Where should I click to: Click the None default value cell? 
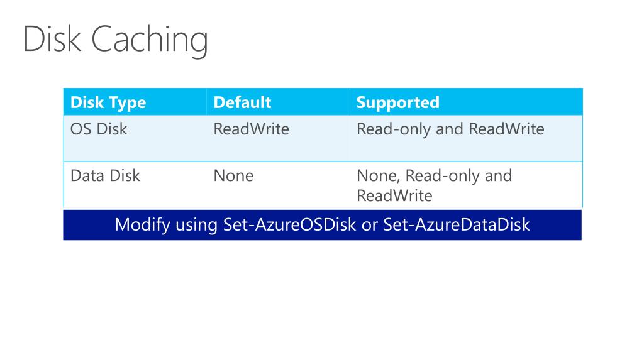pos(234,176)
